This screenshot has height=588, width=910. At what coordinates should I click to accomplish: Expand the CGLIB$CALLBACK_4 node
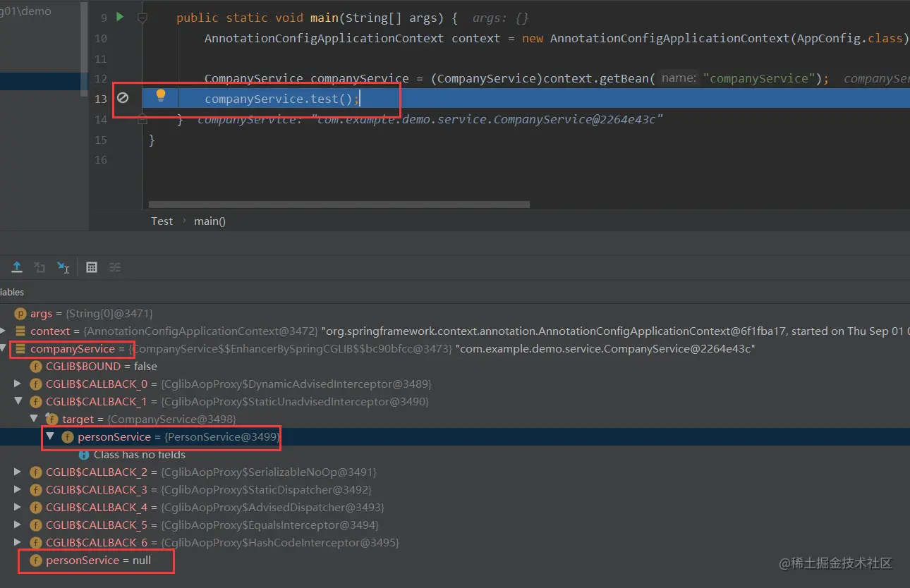pos(18,508)
